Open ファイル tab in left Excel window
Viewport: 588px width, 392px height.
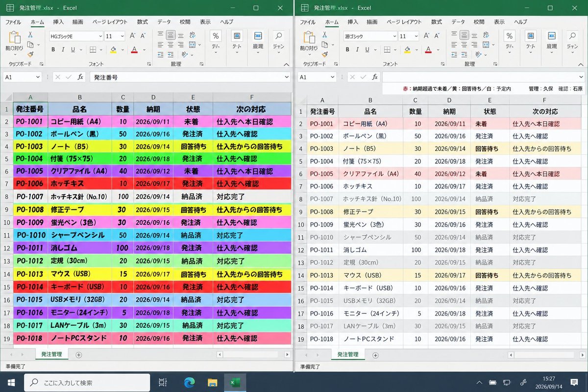pyautogui.click(x=13, y=22)
